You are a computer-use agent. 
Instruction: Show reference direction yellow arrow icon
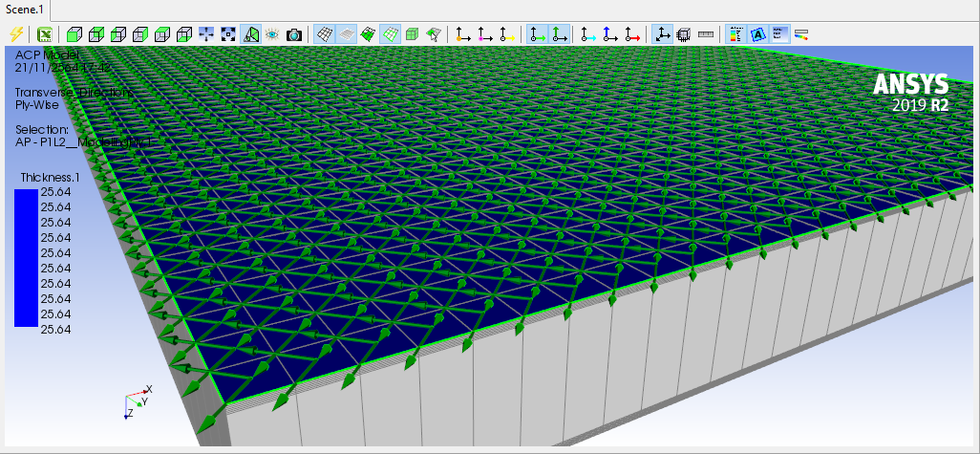pyautogui.click(x=507, y=34)
